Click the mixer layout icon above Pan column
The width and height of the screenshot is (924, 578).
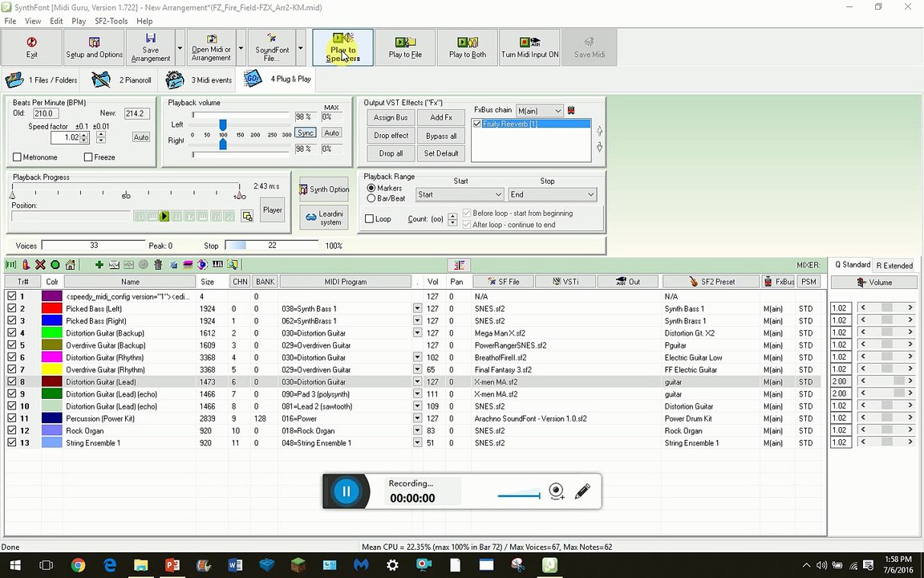tap(459, 265)
